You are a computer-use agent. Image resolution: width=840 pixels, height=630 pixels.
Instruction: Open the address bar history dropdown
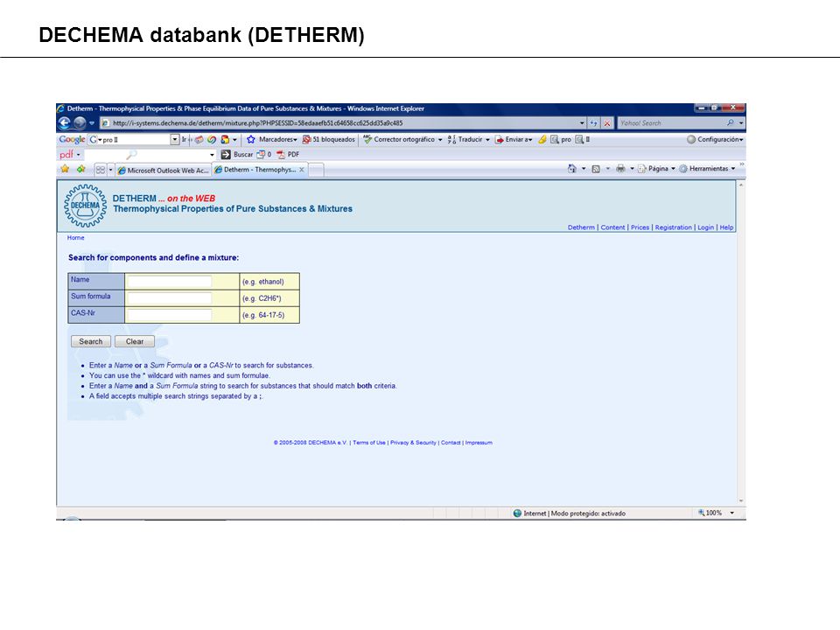point(582,123)
